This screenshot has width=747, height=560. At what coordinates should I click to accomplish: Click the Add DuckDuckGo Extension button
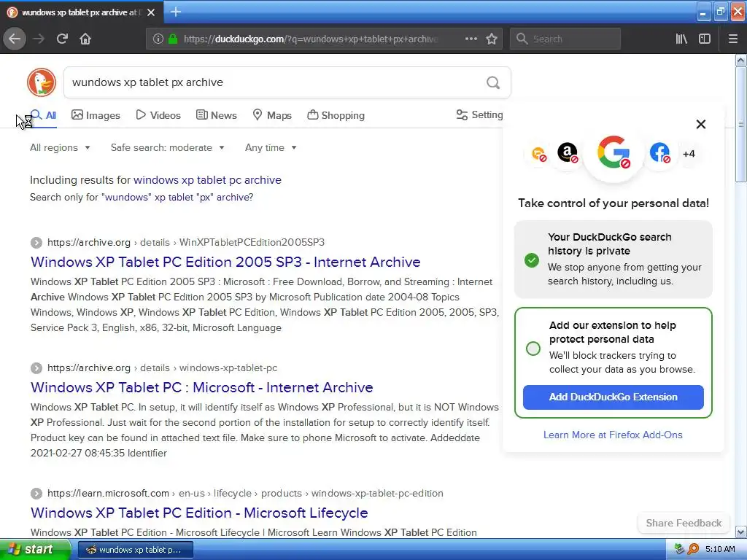[x=613, y=397]
